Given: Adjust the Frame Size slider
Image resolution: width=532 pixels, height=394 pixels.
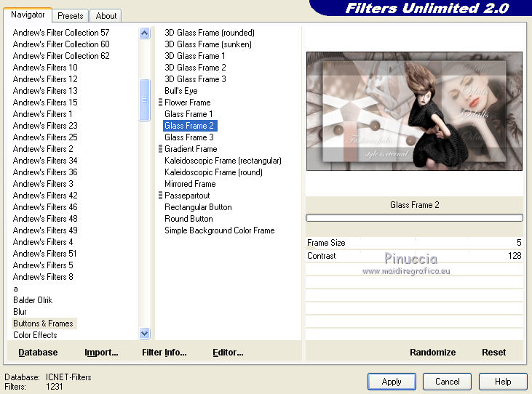Looking at the screenshot, I should [x=414, y=243].
